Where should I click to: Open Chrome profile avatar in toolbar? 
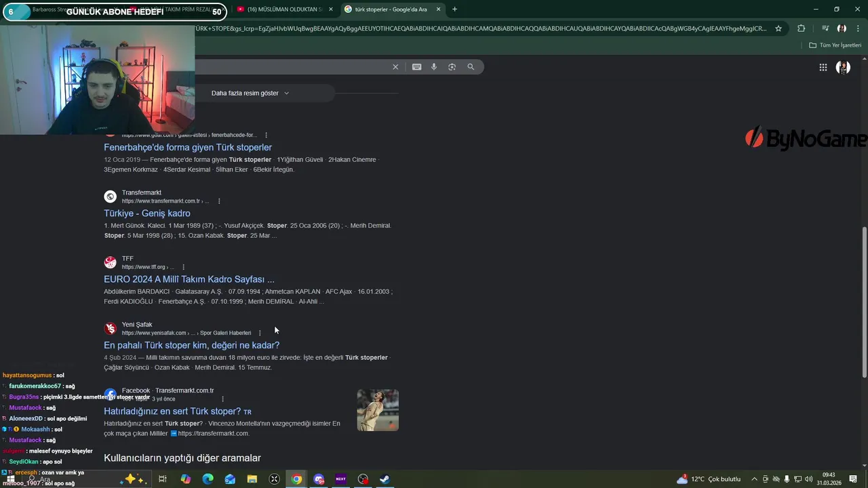pos(842,28)
